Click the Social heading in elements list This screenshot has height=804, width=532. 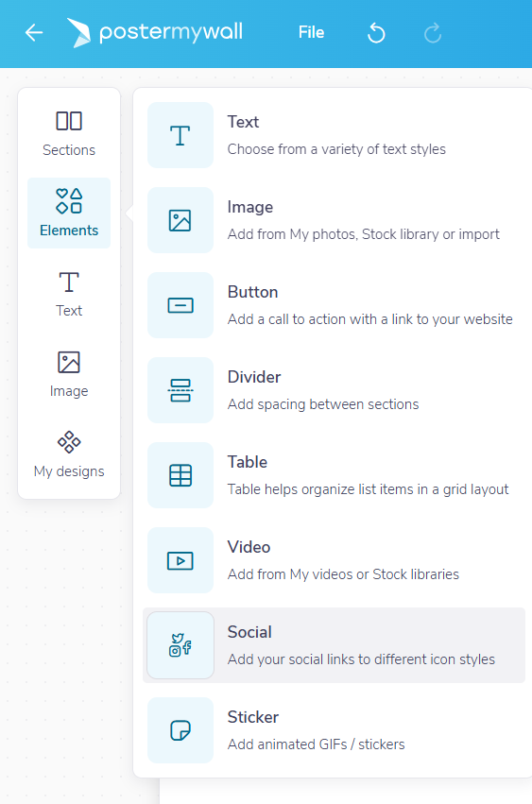click(249, 632)
